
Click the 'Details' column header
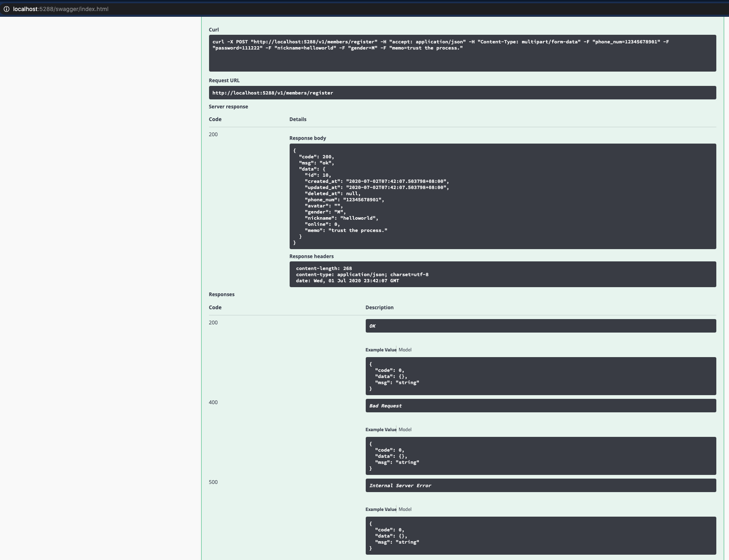click(298, 119)
